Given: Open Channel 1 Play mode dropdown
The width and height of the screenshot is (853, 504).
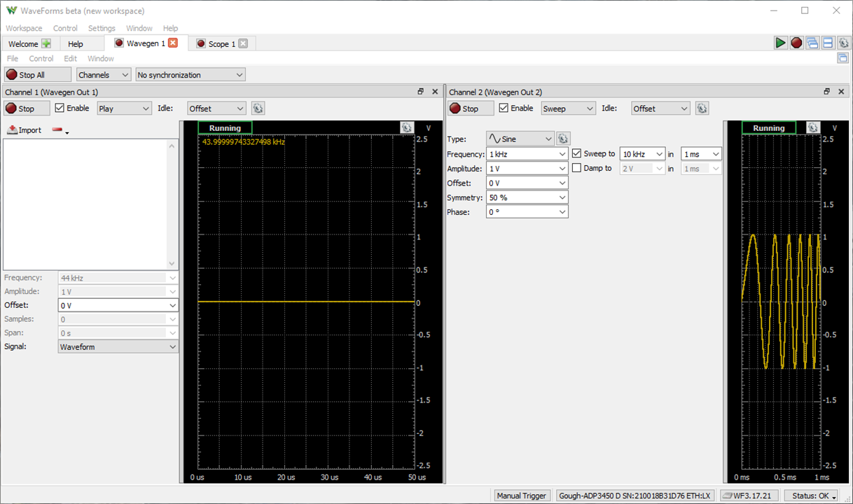Looking at the screenshot, I should click(125, 108).
